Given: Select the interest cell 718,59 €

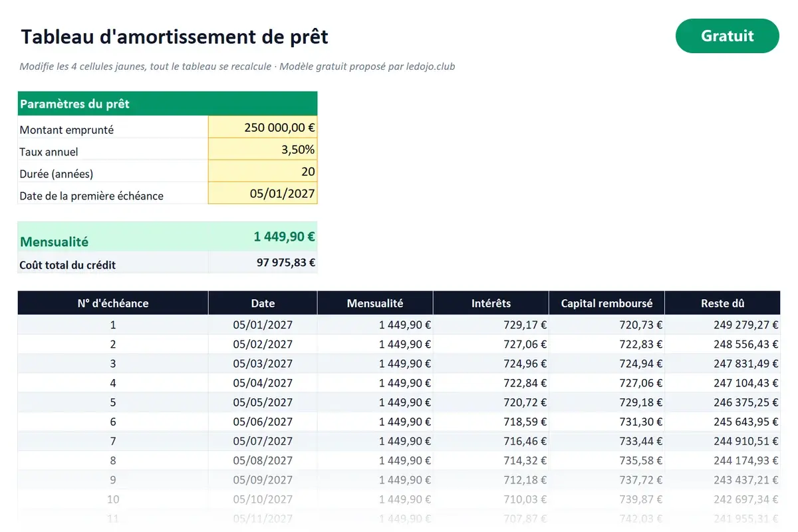Looking at the screenshot, I should click(x=491, y=421).
